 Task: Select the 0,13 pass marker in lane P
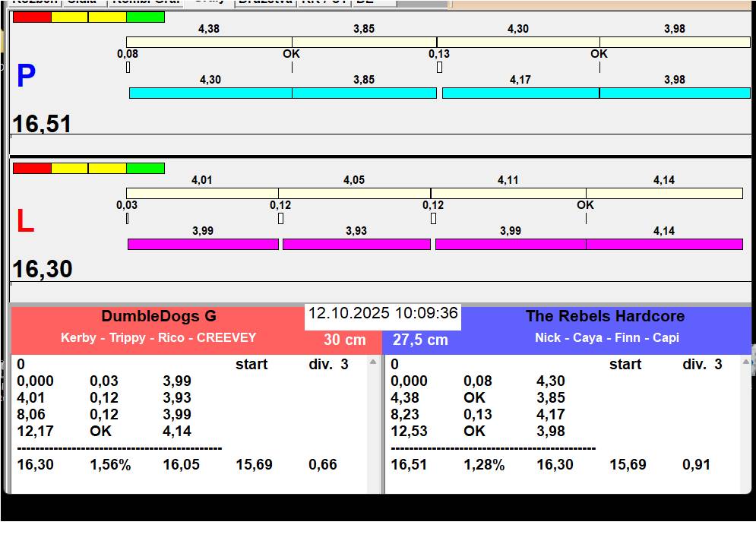point(439,67)
